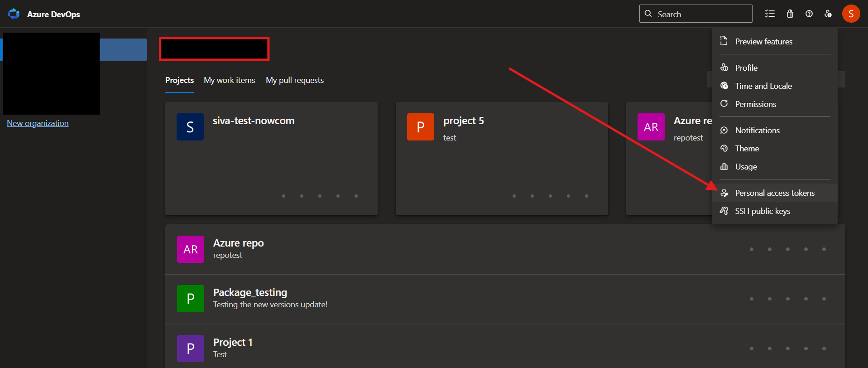The image size is (868, 368).
Task: Click the 'repotest' description in Azure repo row
Action: pyautogui.click(x=228, y=255)
